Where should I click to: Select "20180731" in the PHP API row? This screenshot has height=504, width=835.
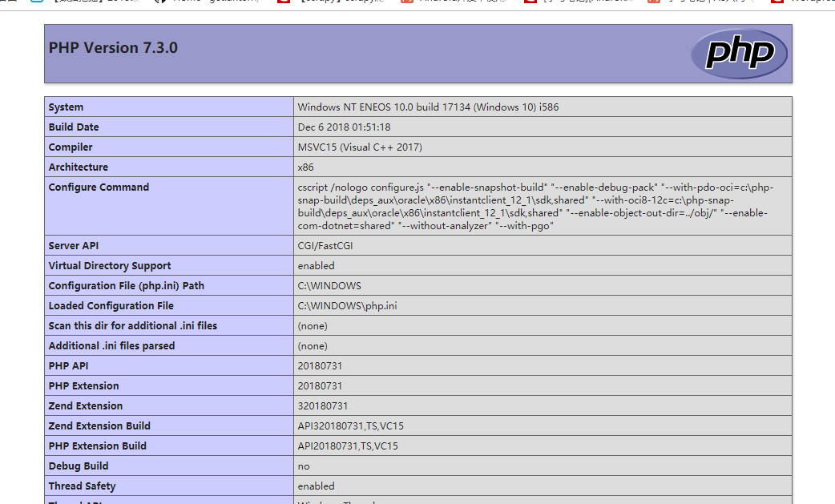click(x=320, y=366)
